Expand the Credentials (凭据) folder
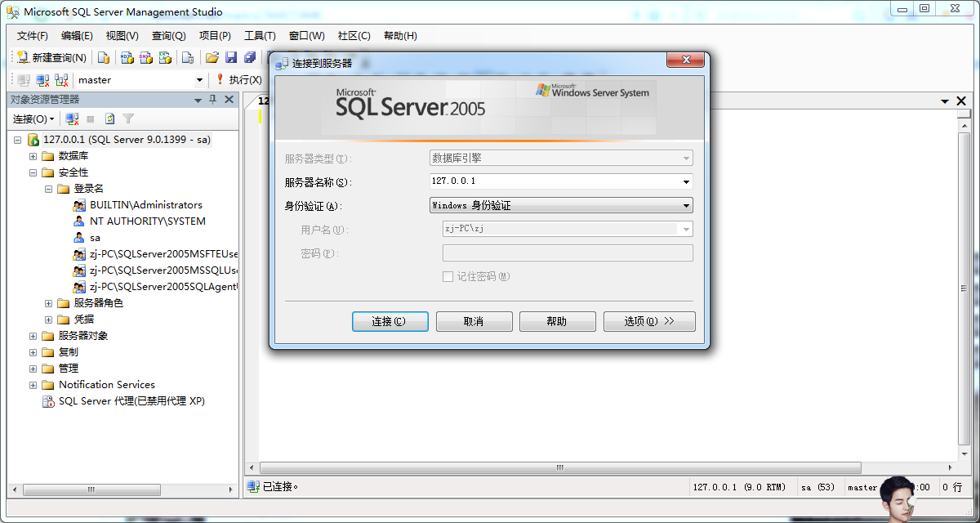This screenshot has width=980, height=523. 49,320
